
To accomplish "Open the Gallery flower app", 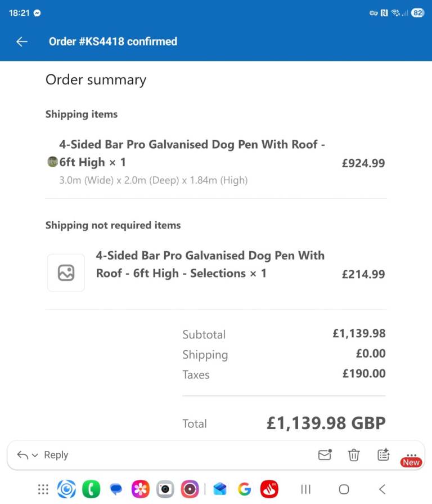I will (x=140, y=489).
